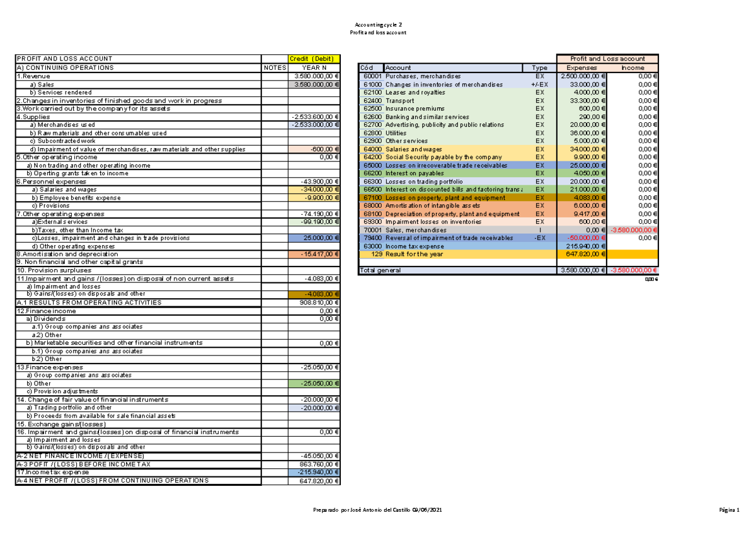Image resolution: width=756 pixels, height=535 pixels.
Task: Click the 'Type' column header
Action: (539, 67)
